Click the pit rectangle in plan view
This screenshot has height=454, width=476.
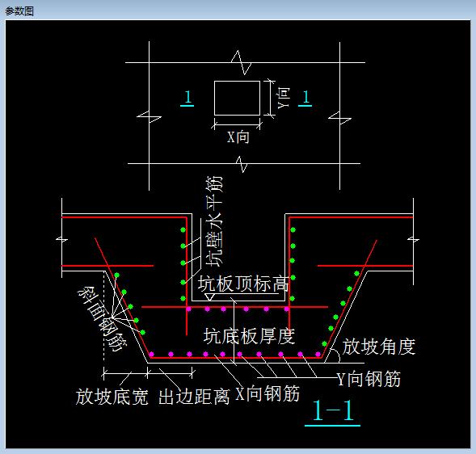[237, 98]
